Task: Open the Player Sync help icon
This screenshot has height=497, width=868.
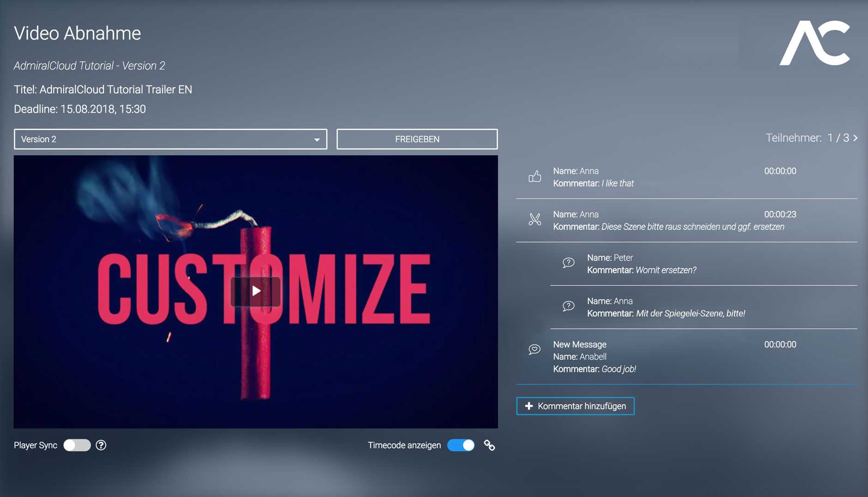Action: point(101,445)
